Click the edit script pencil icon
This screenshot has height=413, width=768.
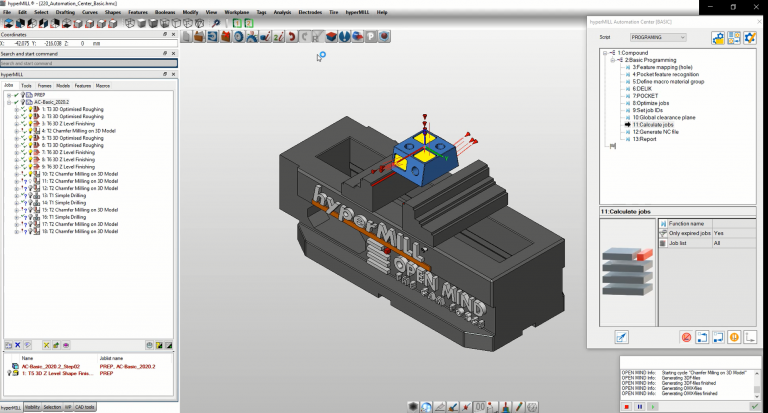620,337
